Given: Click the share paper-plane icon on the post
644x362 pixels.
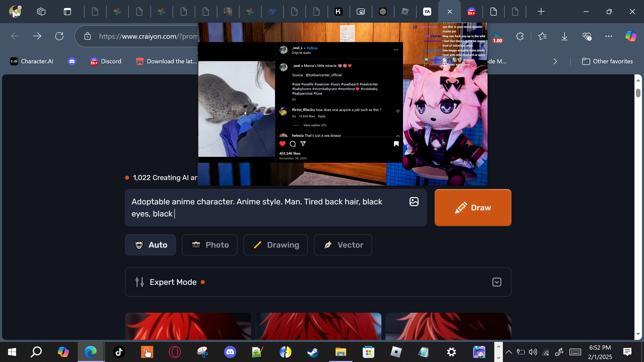Looking at the screenshot, I should [303, 144].
